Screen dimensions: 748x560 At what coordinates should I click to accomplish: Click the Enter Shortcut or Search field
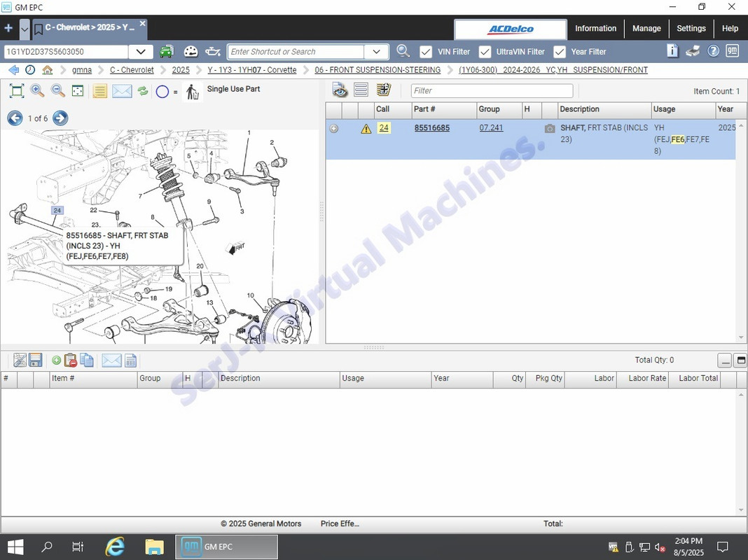point(296,52)
